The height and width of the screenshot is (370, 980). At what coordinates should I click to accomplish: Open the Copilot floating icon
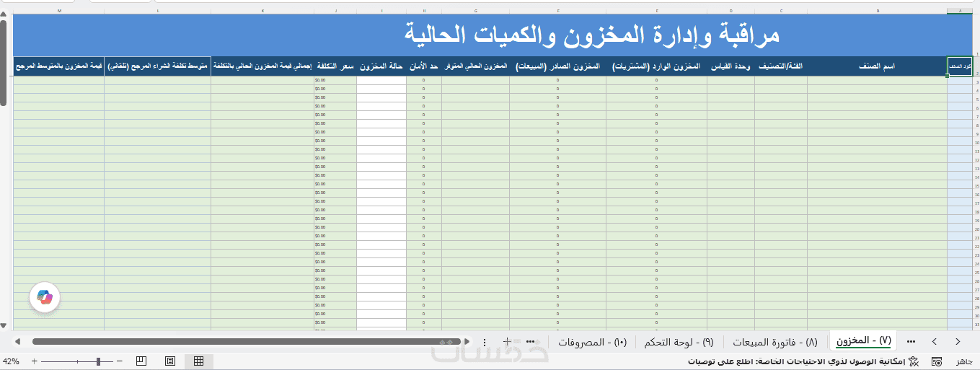point(45,297)
